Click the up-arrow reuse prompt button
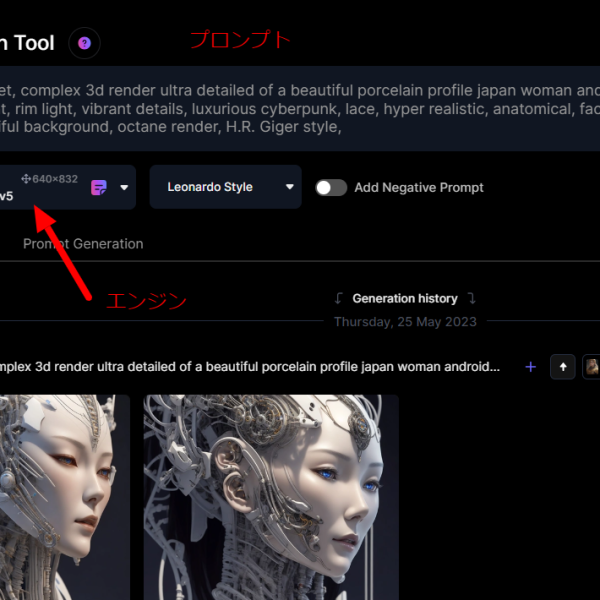Viewport: 600px width, 600px height. click(x=562, y=367)
